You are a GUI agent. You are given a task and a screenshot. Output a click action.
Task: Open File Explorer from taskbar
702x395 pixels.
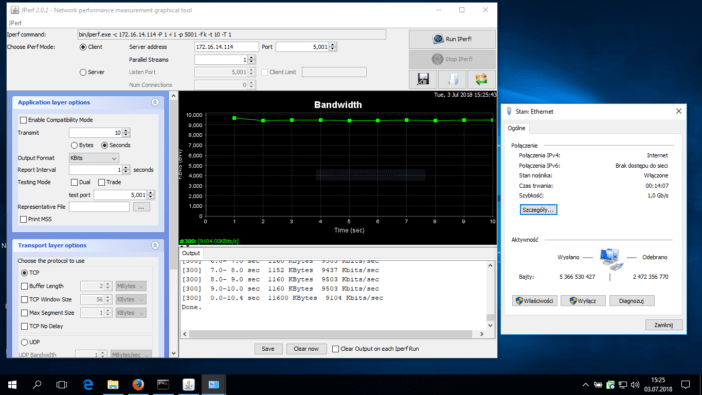113,384
